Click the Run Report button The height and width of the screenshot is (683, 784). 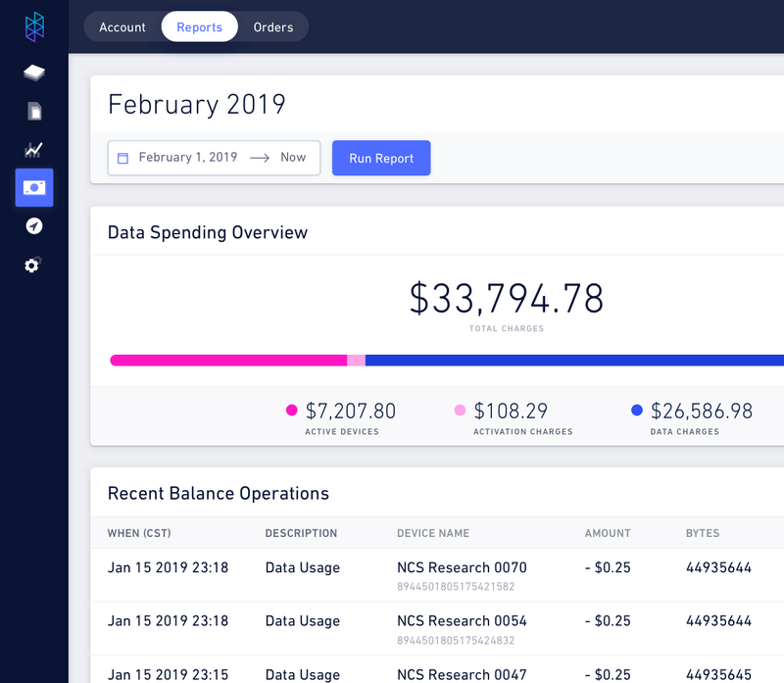(x=381, y=158)
